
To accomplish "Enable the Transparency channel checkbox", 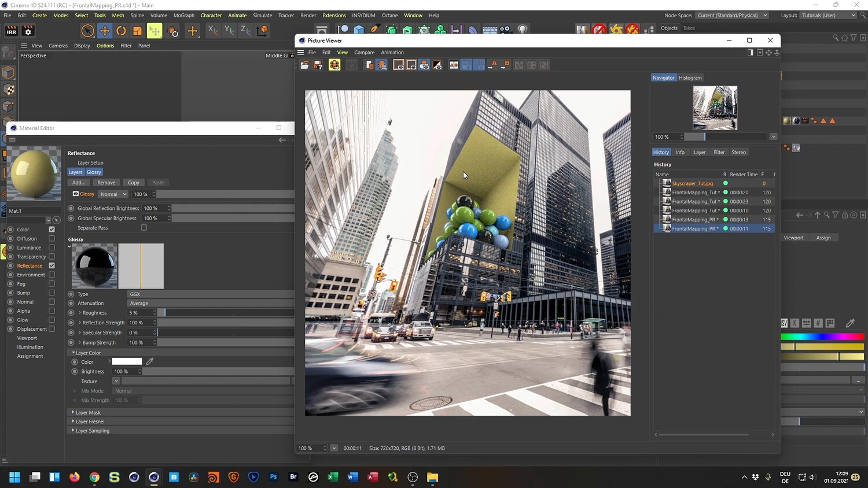I will 52,257.
